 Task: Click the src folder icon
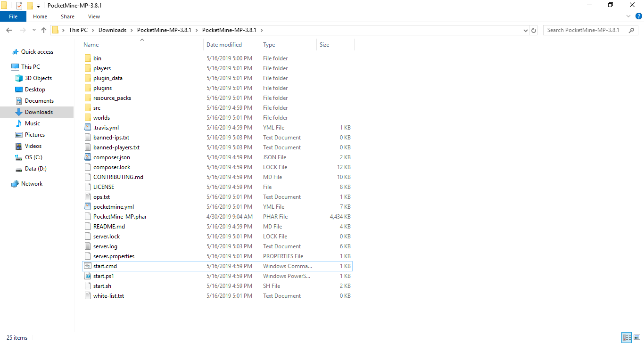point(87,108)
